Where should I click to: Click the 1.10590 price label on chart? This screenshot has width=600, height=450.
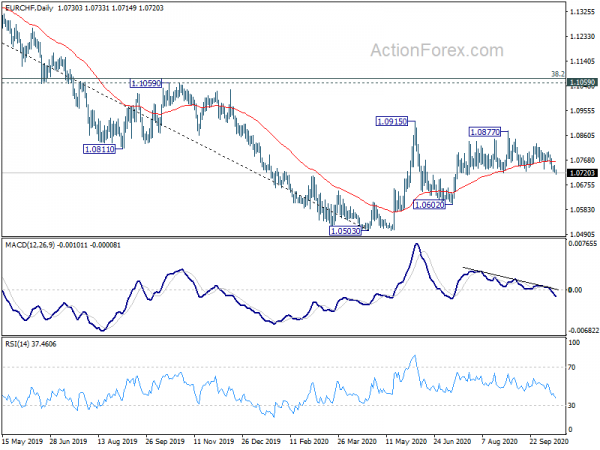(146, 83)
